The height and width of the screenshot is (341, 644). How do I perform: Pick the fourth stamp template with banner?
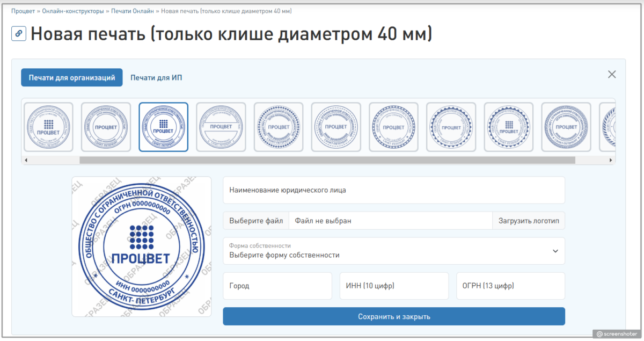pyautogui.click(x=221, y=127)
